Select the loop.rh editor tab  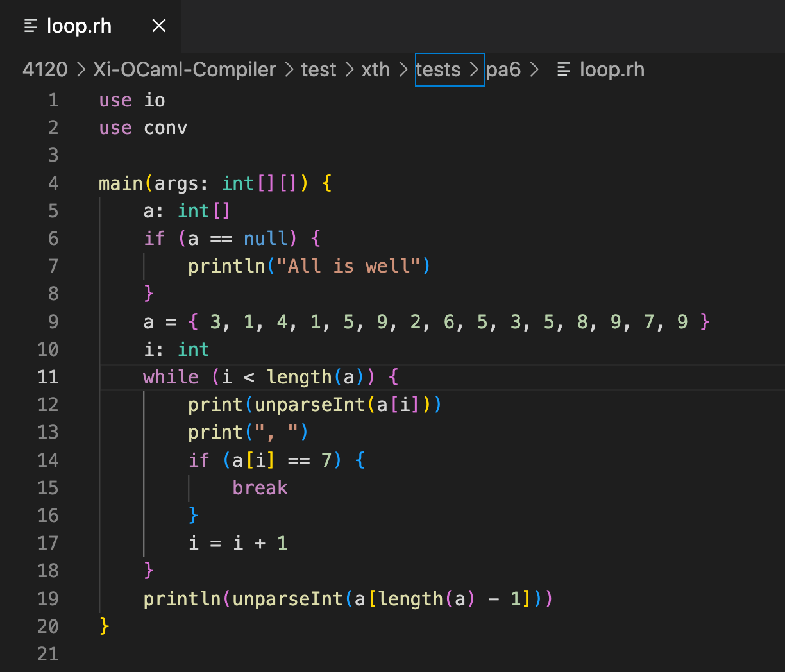pyautogui.click(x=90, y=26)
